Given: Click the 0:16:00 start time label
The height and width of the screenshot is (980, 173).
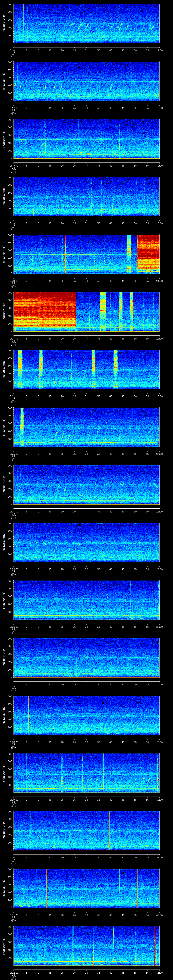Looking at the screenshot, I should tap(14, 50).
